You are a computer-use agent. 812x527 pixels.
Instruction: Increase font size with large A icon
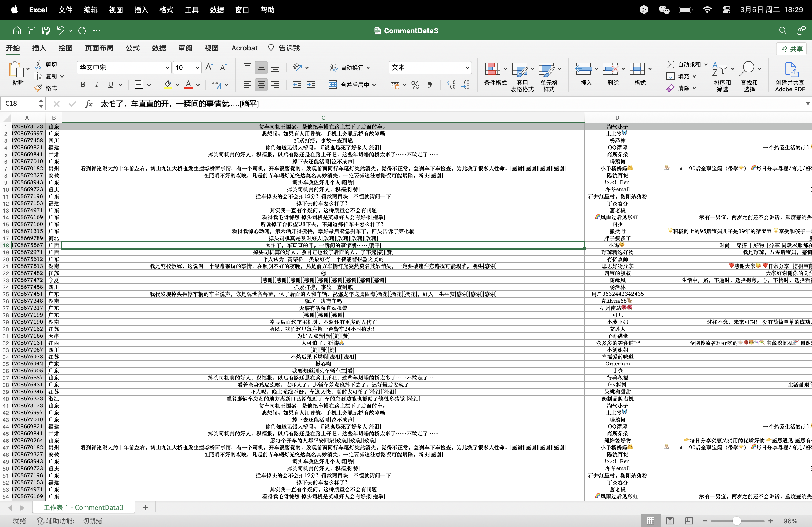tap(209, 67)
